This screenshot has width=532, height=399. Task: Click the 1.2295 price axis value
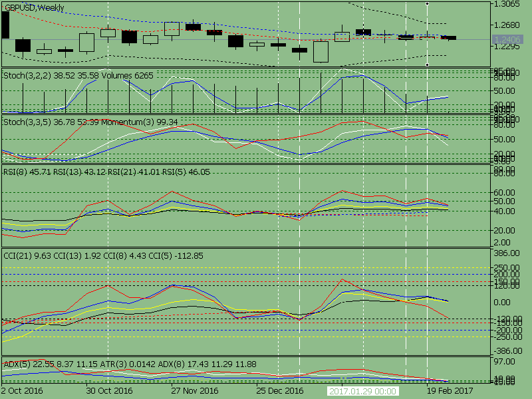pos(507,46)
